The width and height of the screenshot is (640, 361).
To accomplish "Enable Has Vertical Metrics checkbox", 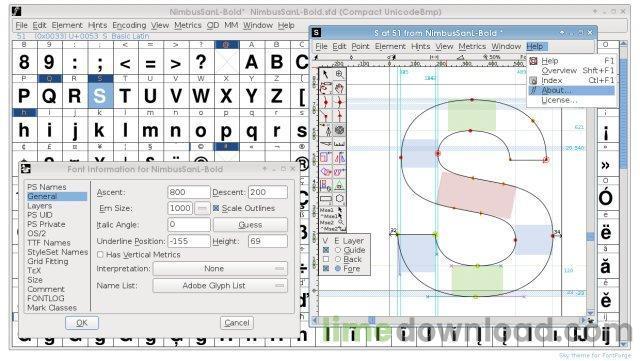I will (x=100, y=254).
